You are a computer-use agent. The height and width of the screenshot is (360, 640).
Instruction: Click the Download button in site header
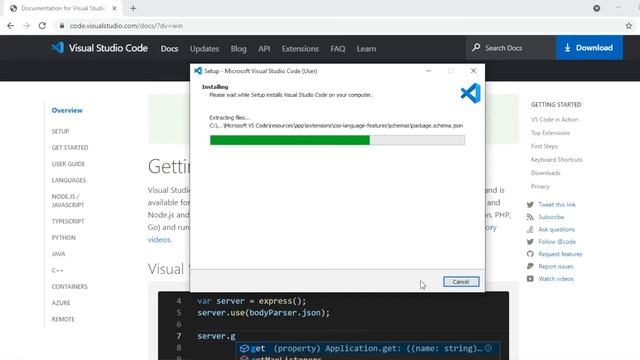pos(589,48)
